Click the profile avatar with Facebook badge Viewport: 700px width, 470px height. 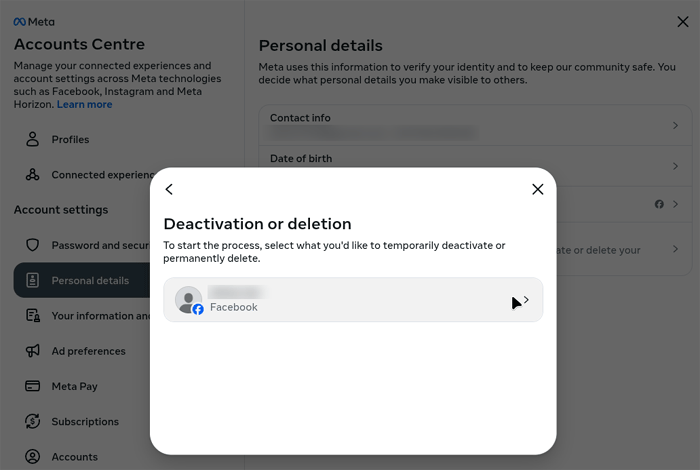(188, 300)
